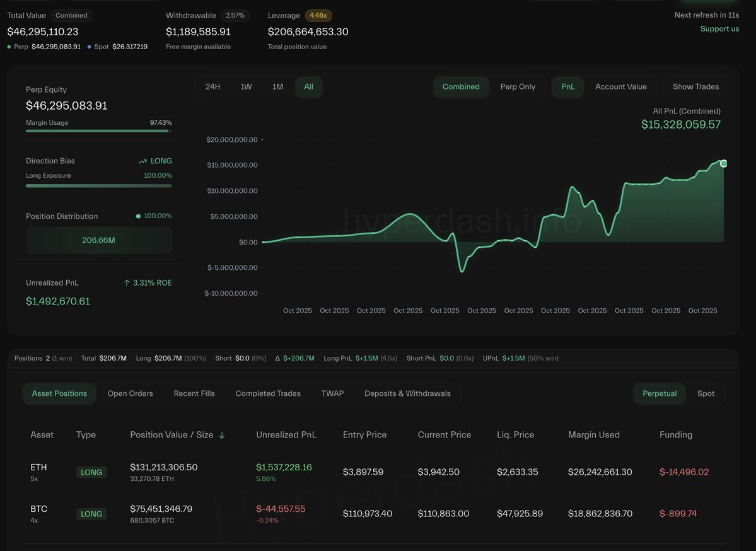The width and height of the screenshot is (756, 551).
Task: Set chart range to 1M
Action: (277, 87)
